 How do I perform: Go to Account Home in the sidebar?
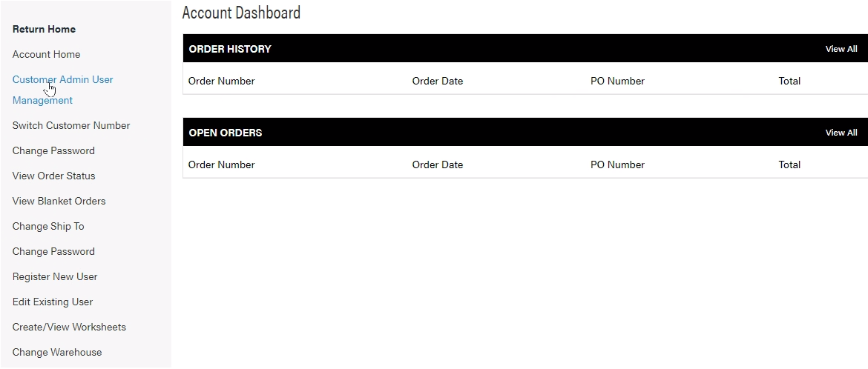(46, 54)
